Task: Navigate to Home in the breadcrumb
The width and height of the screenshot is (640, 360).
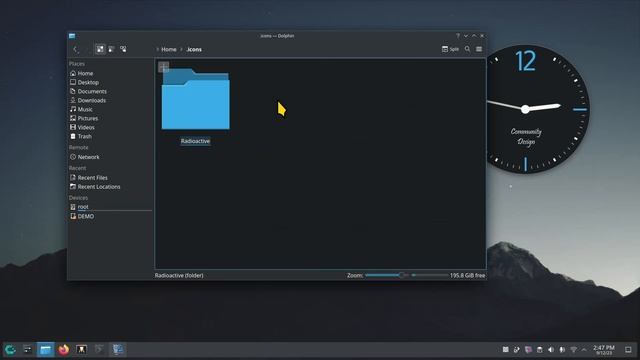Action: (169, 49)
